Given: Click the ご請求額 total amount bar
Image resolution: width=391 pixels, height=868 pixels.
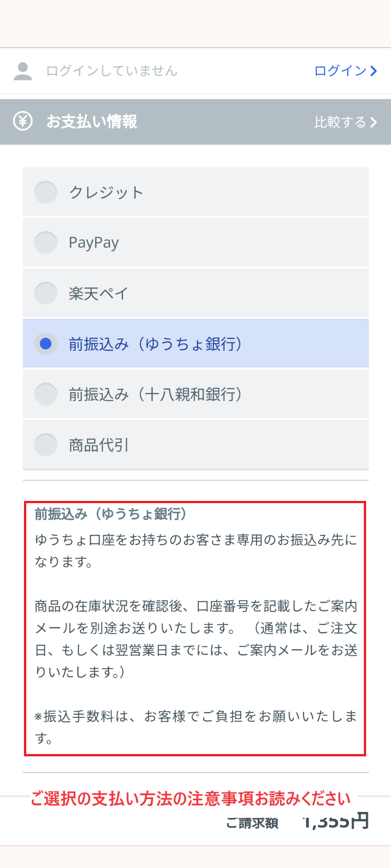Looking at the screenshot, I should (x=195, y=821).
